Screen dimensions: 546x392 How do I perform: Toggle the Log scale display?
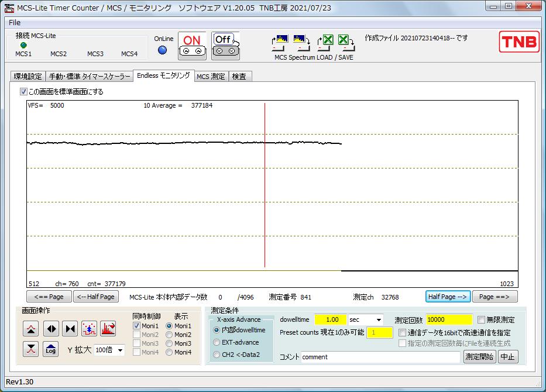tap(50, 349)
